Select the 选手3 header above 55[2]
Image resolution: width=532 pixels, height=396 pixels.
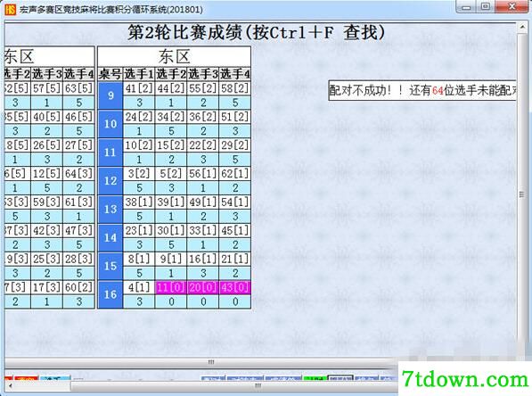tap(203, 74)
